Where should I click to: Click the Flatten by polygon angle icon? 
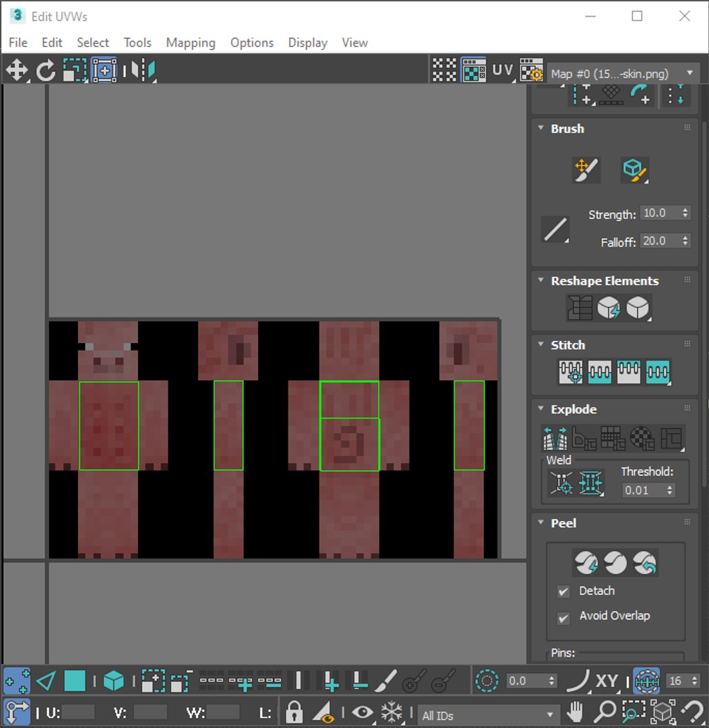click(584, 438)
